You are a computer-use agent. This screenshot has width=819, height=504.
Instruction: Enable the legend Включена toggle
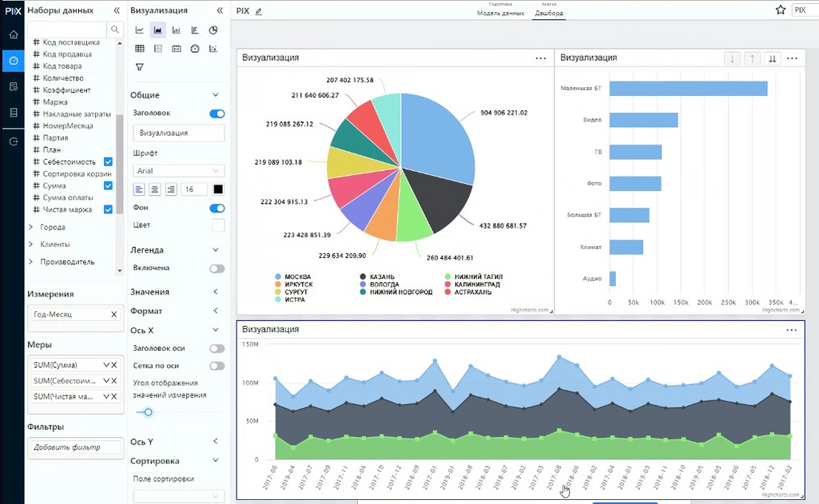pyautogui.click(x=217, y=268)
